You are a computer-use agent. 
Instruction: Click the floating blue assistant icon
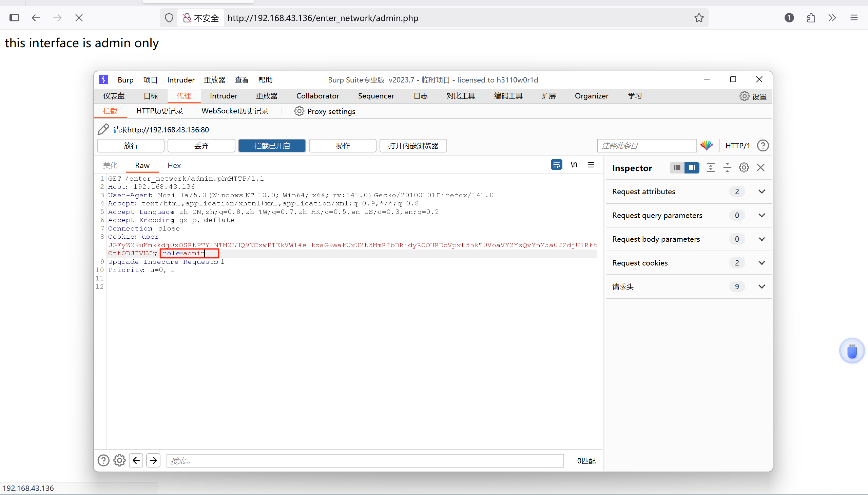(852, 350)
